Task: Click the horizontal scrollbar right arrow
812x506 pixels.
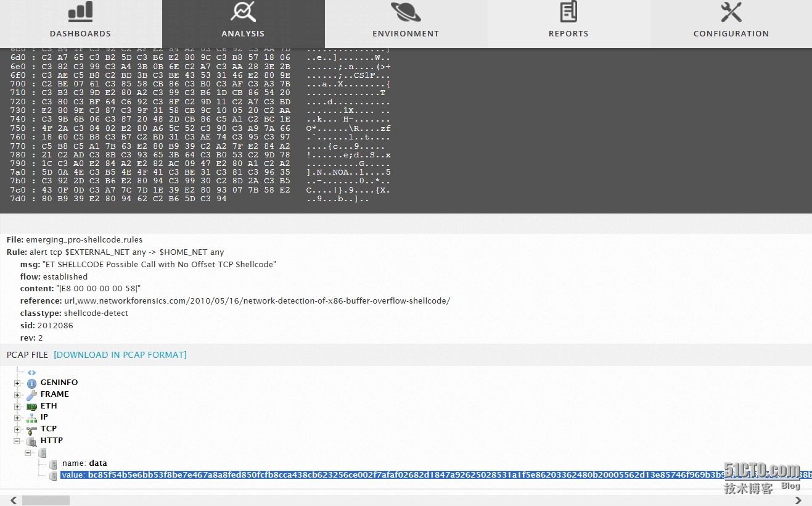Action: tap(798, 500)
